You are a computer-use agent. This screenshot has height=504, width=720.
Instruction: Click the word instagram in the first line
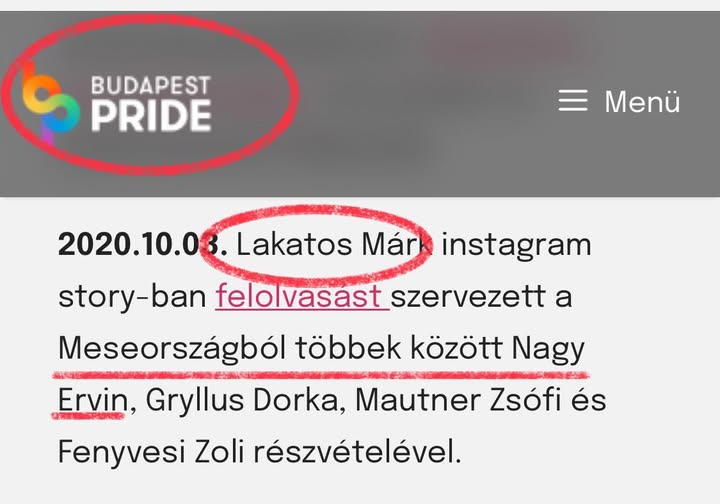click(516, 247)
